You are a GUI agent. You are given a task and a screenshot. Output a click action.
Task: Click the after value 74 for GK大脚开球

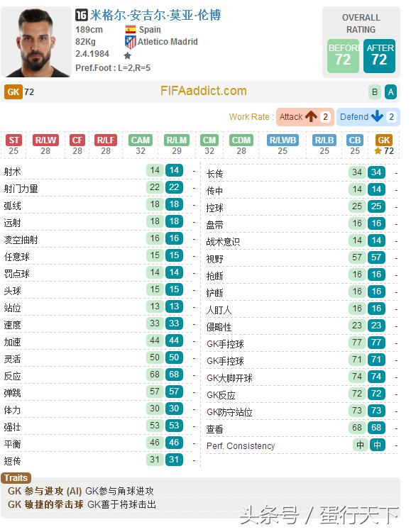376,376
